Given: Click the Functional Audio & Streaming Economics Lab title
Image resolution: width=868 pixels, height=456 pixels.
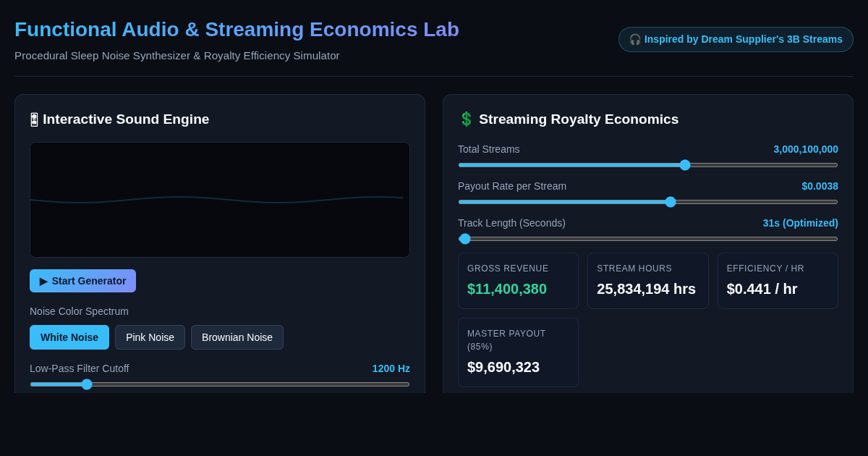Looking at the screenshot, I should coord(237,30).
